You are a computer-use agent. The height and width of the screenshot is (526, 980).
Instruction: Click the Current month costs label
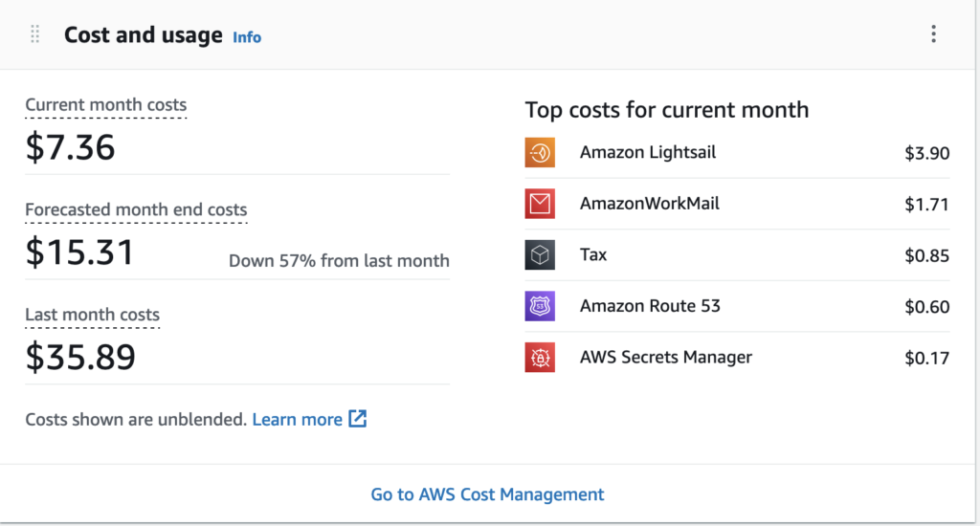coord(105,105)
